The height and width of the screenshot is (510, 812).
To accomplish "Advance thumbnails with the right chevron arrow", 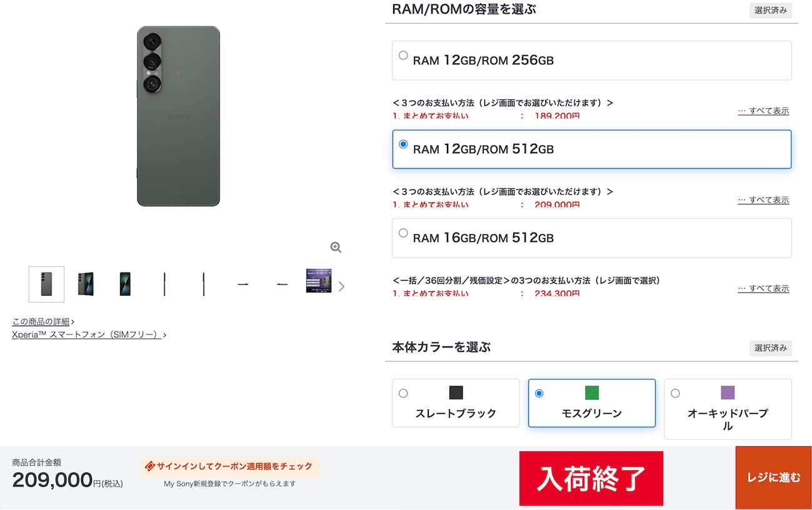I will pyautogui.click(x=341, y=286).
